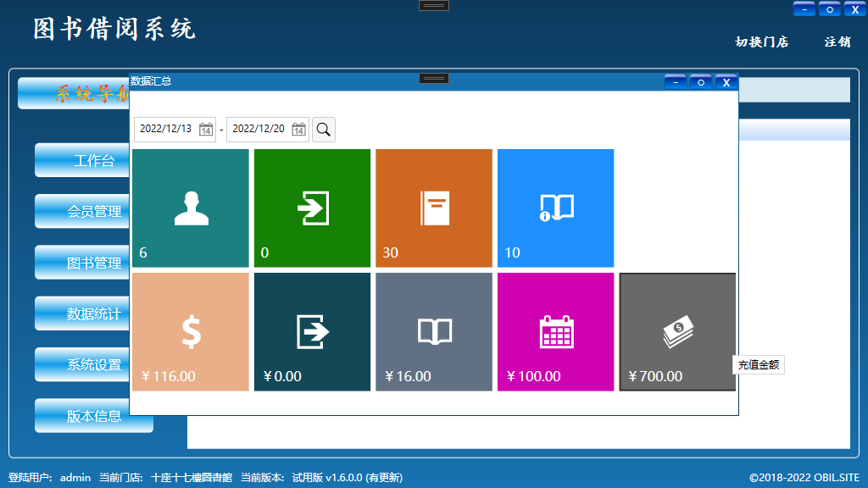Viewport: 868px width, 488px height.
Task: Click the member count tile showing 6
Action: (x=191, y=208)
